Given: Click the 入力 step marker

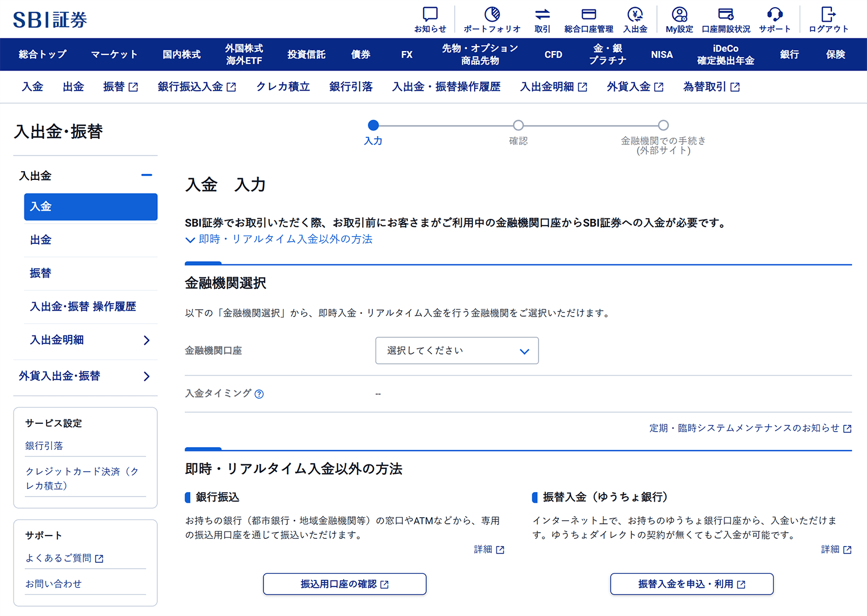Looking at the screenshot, I should point(373,125).
